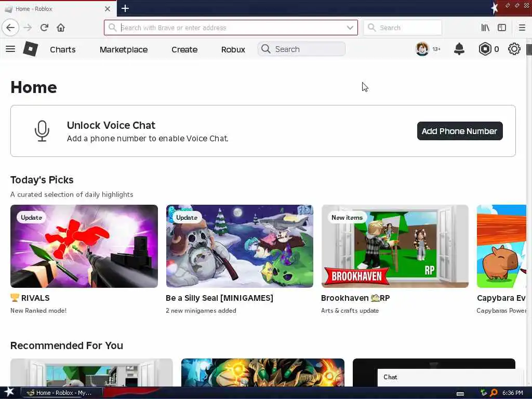Toggle the browser sidebar panel
This screenshot has width=532, height=399.
pyautogui.click(x=502, y=28)
